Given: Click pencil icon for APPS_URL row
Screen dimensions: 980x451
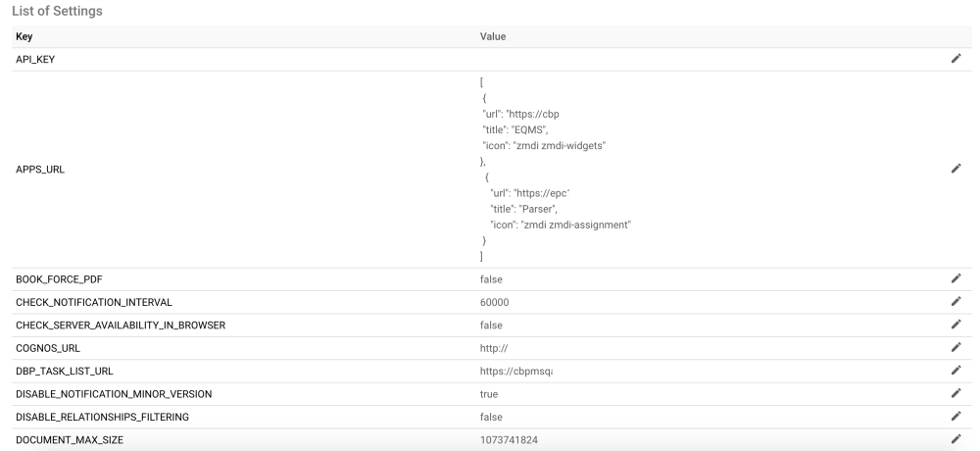Looking at the screenshot, I should click(x=955, y=169).
